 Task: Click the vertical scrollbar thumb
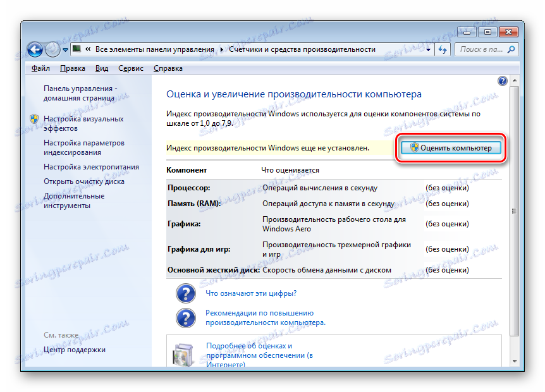(x=515, y=211)
